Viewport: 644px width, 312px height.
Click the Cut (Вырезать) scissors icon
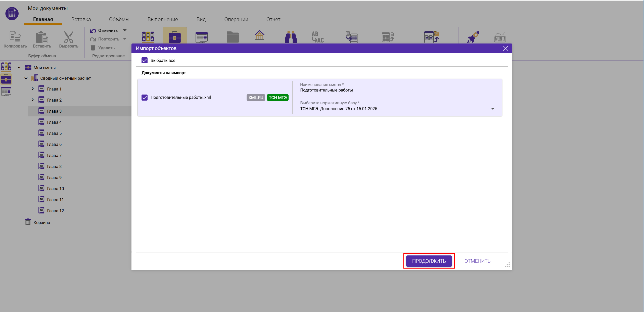pyautogui.click(x=69, y=37)
